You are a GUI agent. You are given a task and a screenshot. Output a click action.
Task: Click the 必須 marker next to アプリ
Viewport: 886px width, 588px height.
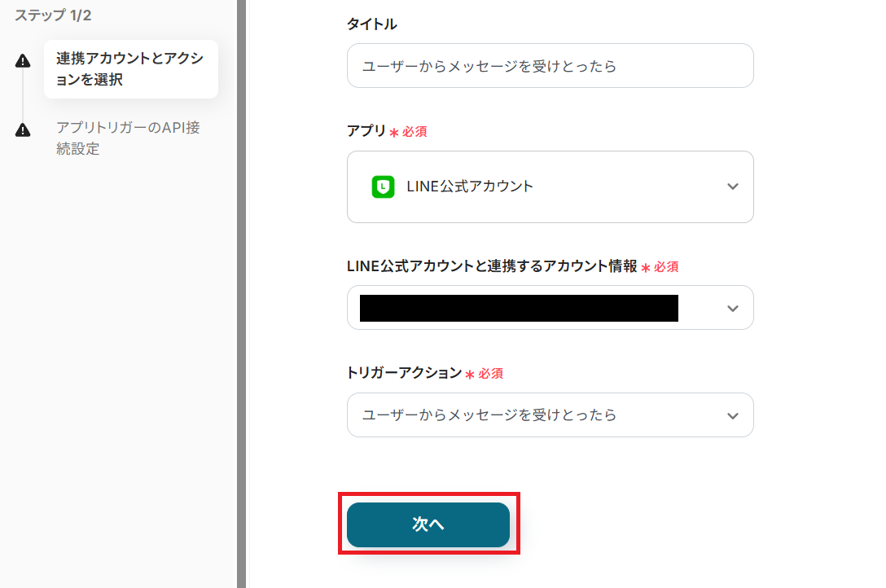click(414, 131)
